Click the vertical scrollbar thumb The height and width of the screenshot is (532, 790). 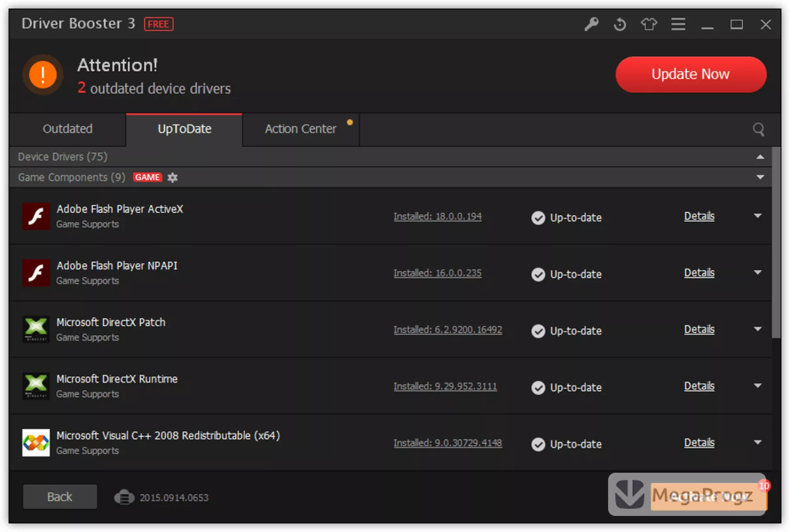click(776, 243)
